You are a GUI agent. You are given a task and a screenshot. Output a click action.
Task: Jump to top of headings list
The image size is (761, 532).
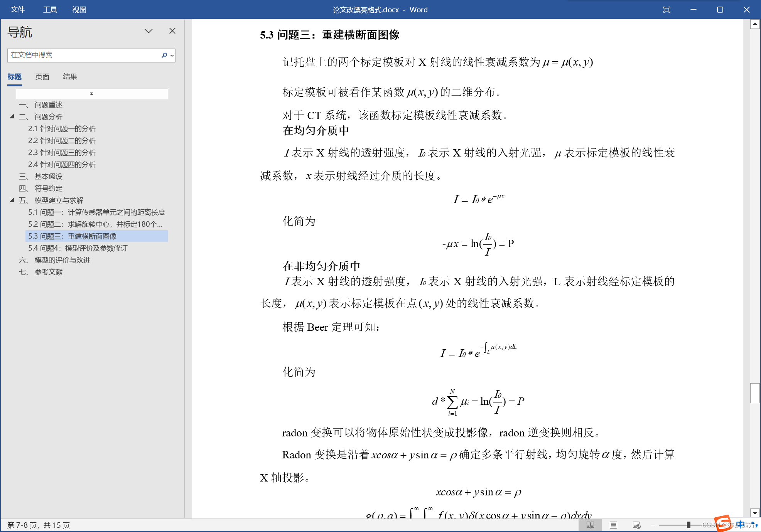92,94
